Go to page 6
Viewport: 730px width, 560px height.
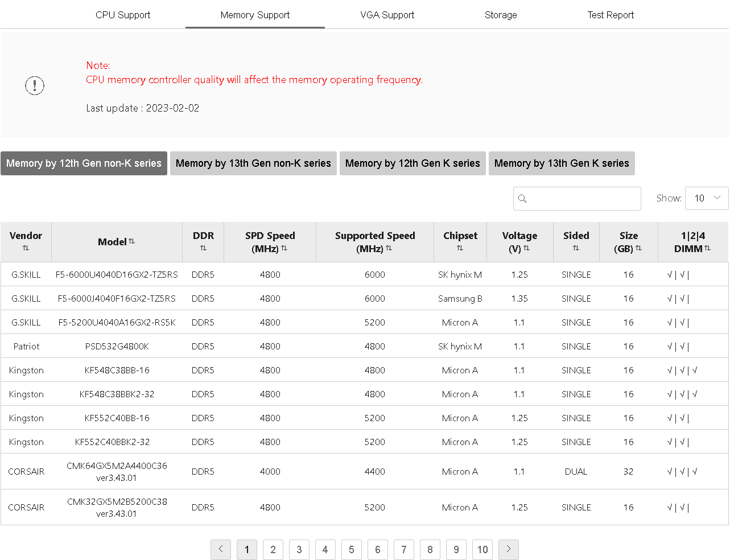point(378,550)
